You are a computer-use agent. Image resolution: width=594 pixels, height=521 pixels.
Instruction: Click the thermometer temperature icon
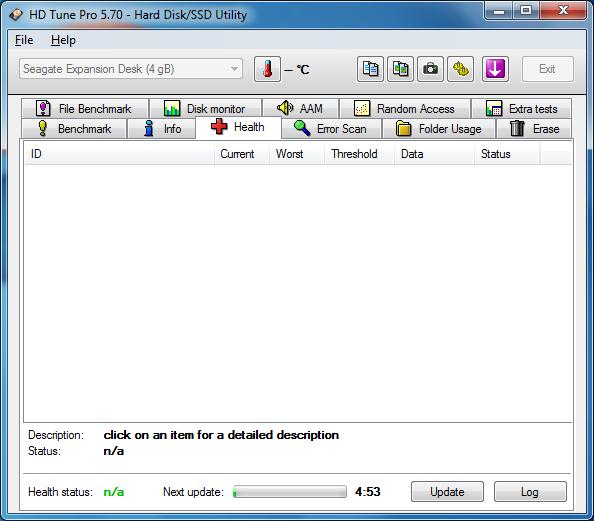(267, 69)
